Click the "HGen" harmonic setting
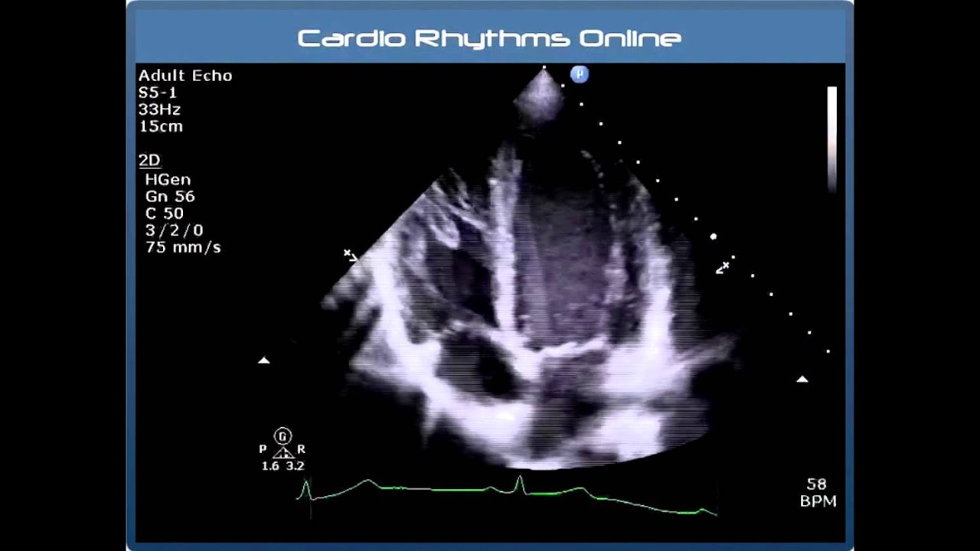This screenshot has height=551, width=980. coord(168,180)
